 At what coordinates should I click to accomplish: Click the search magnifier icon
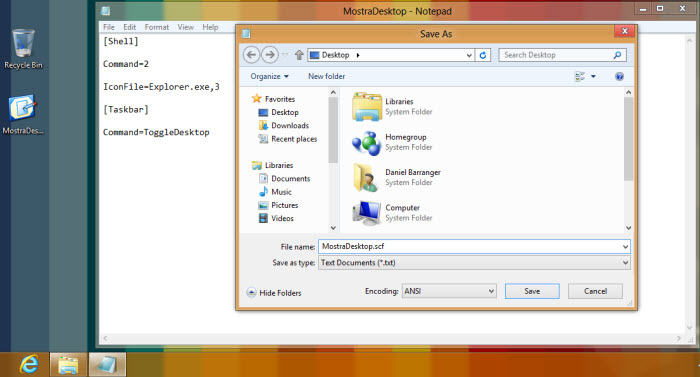click(x=617, y=55)
